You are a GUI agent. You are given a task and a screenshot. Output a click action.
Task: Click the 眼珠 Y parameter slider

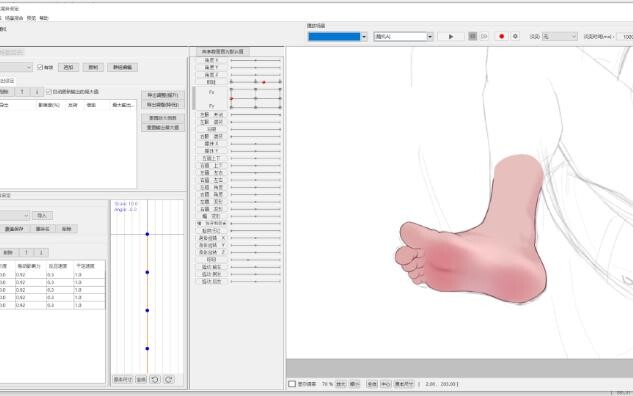256,151
